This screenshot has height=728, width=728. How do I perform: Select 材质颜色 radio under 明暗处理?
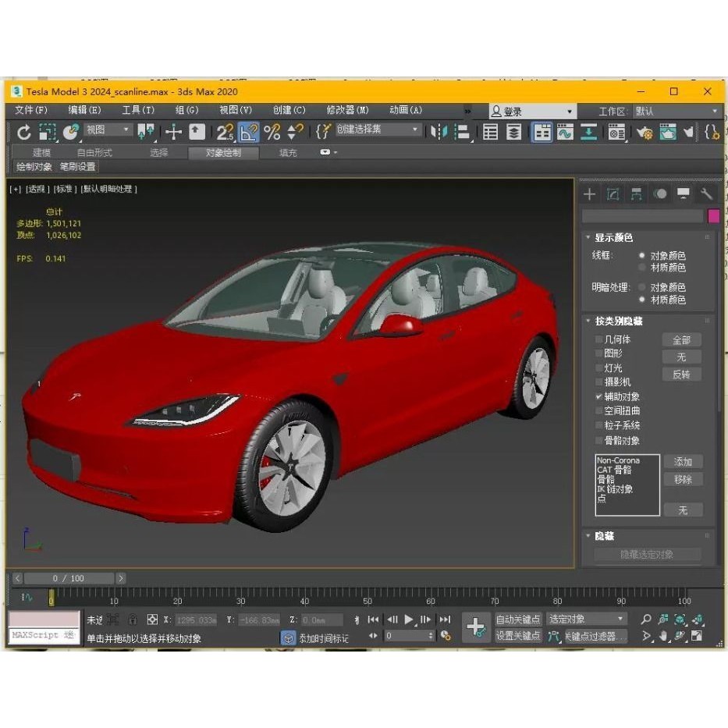point(641,300)
